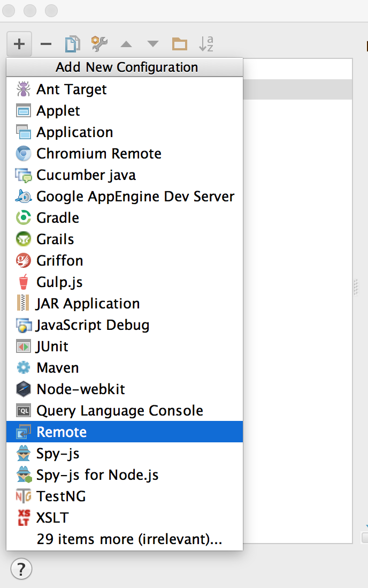Click the Create New Folder icon
This screenshot has height=588, width=368.
pos(179,44)
